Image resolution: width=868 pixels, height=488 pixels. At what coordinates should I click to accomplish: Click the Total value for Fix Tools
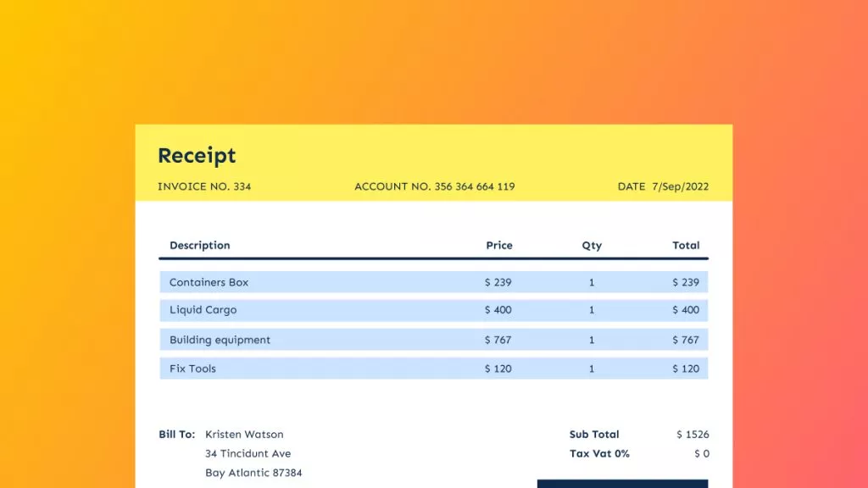click(686, 369)
